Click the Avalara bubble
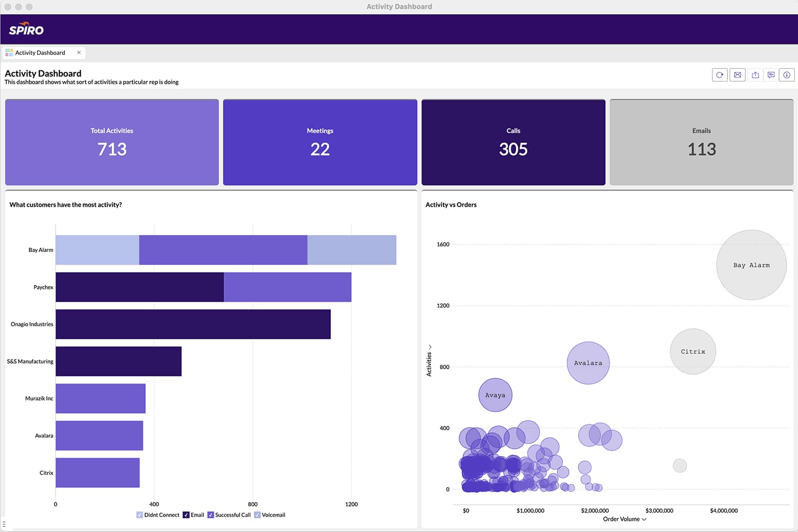The width and height of the screenshot is (798, 532). (x=588, y=363)
